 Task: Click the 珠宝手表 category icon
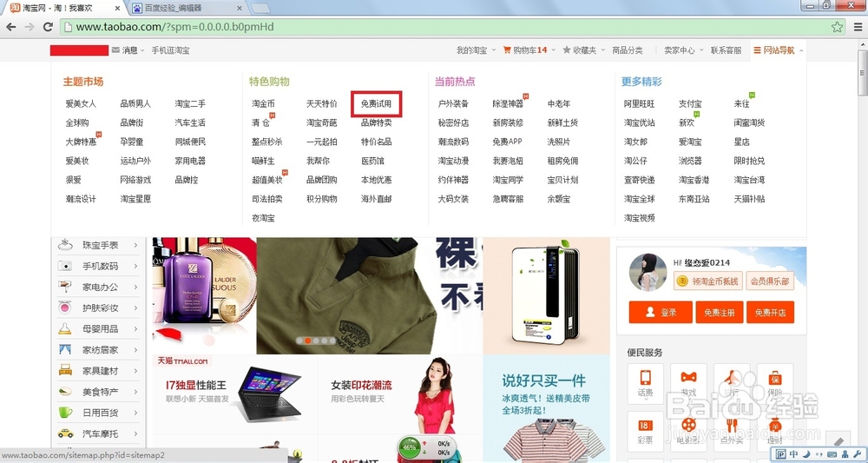[x=65, y=245]
